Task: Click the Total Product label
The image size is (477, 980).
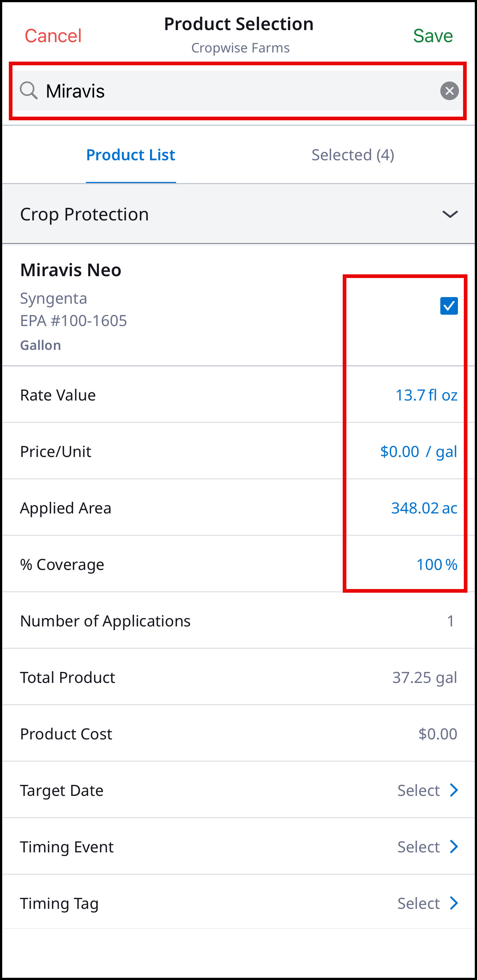Action: tap(68, 677)
